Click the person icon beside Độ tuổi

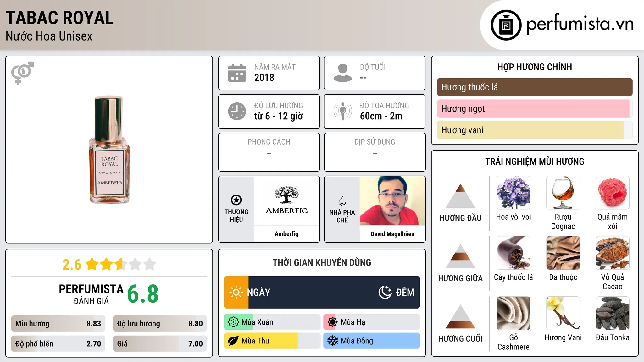point(343,73)
